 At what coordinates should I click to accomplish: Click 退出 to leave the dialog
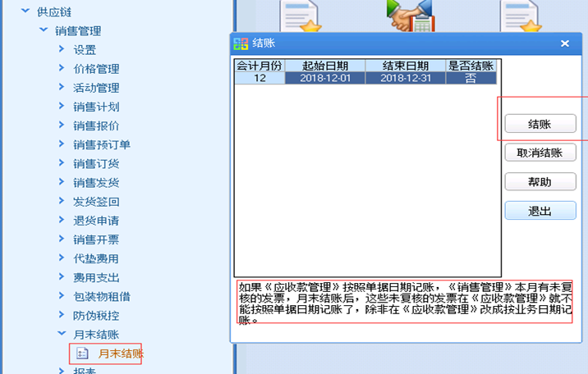coord(540,211)
